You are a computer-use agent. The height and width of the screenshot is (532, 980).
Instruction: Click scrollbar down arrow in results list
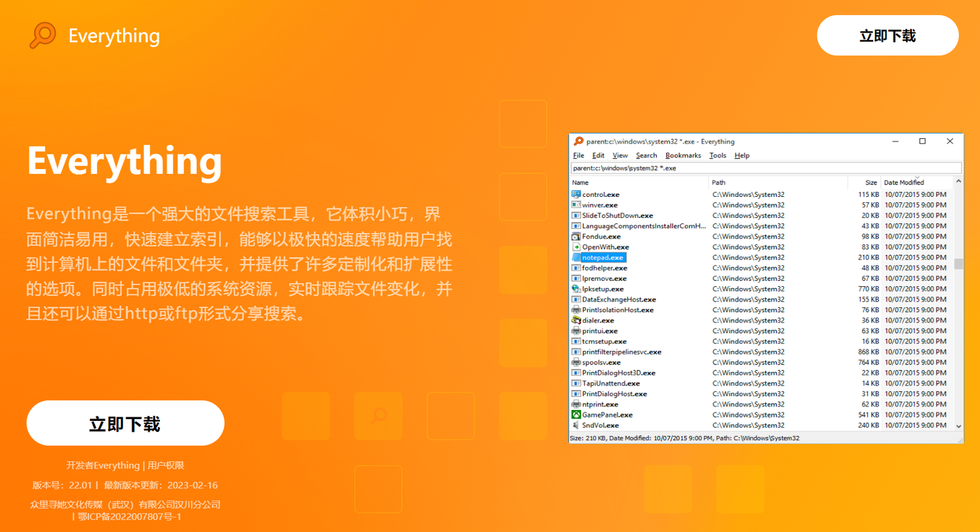(x=958, y=426)
